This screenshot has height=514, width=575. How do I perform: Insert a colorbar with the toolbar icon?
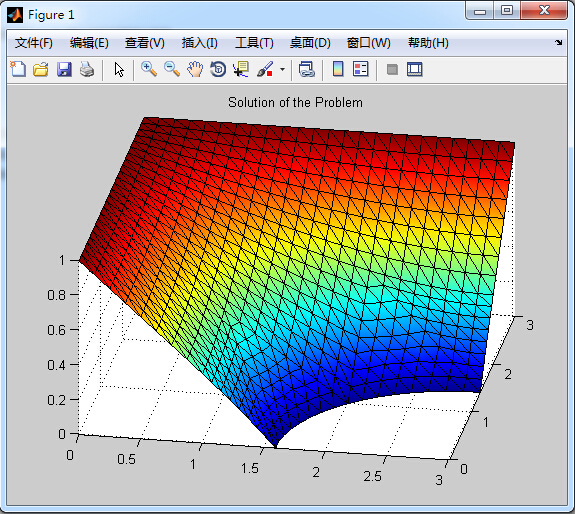pyautogui.click(x=338, y=69)
